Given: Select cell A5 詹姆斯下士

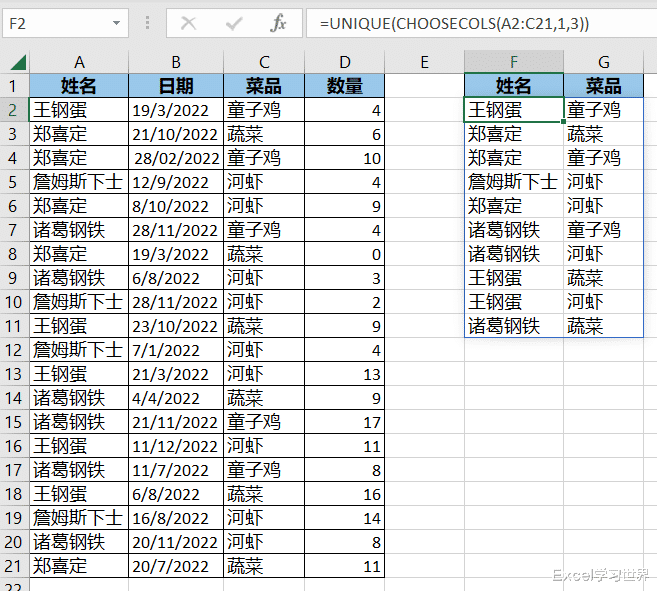Looking at the screenshot, I should point(79,182).
